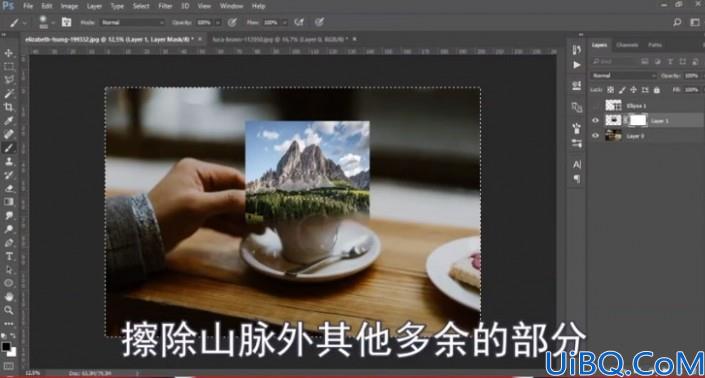Select the Blur tool
The image size is (705, 378).
[x=9, y=215]
